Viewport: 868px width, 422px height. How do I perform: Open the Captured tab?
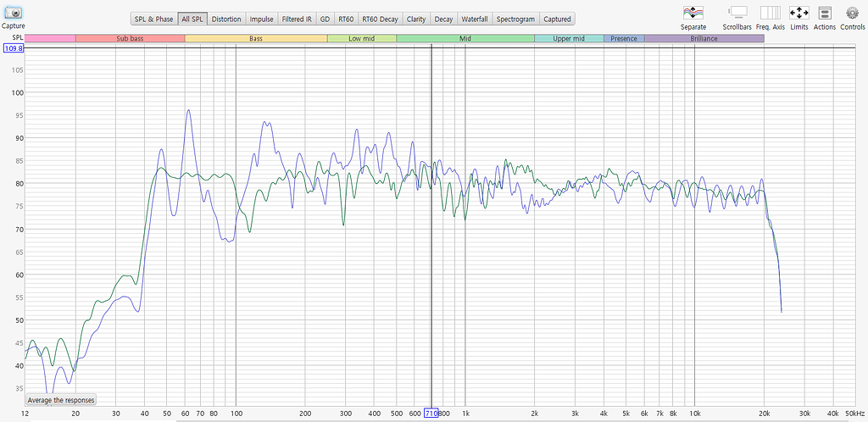click(x=557, y=19)
